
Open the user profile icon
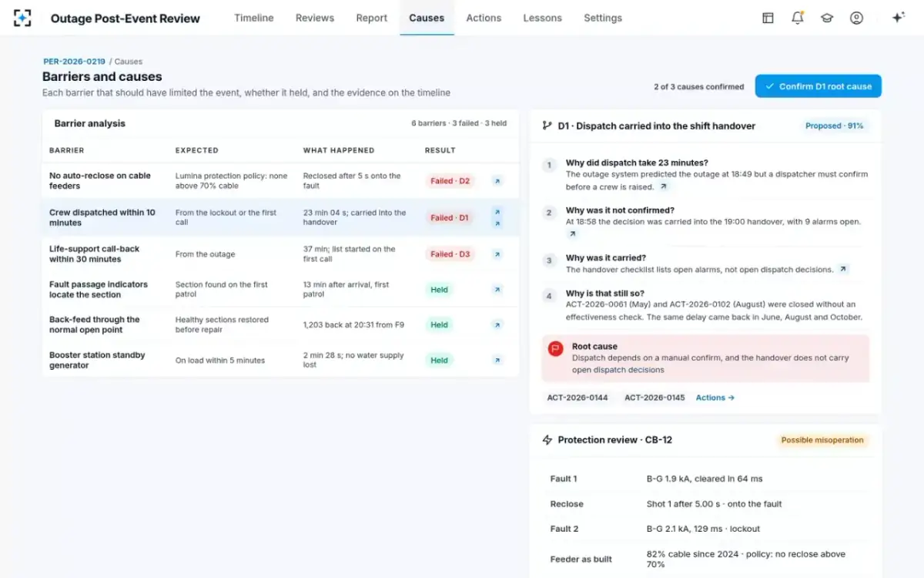[856, 18]
